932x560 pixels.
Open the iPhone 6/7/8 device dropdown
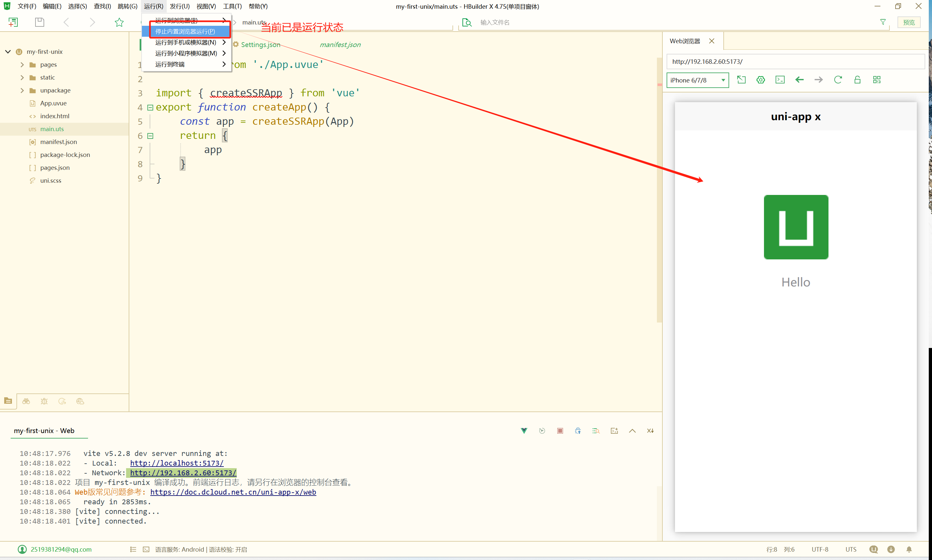pyautogui.click(x=697, y=80)
